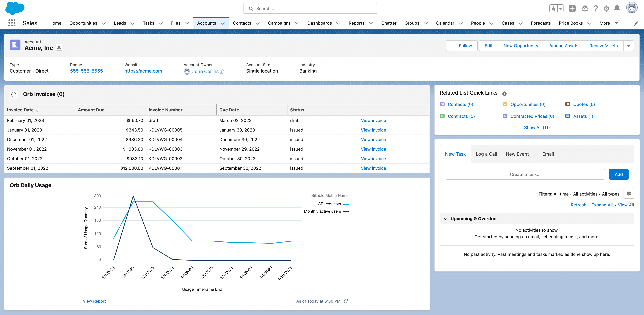Click the Account hierarchy icon beside Acme, Inc
644x315 pixels.
(59, 47)
